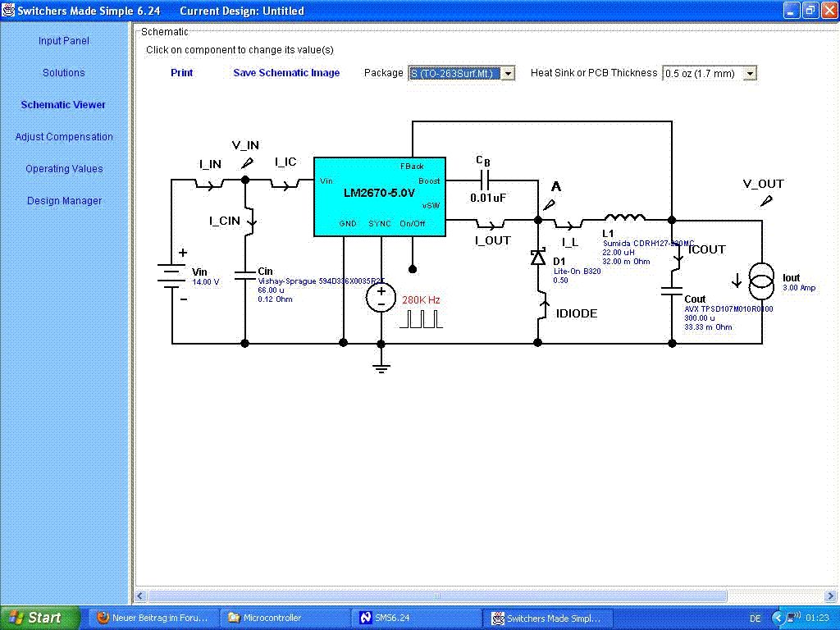
Task: Click the 280K Hz sync source symbol
Action: point(381,297)
